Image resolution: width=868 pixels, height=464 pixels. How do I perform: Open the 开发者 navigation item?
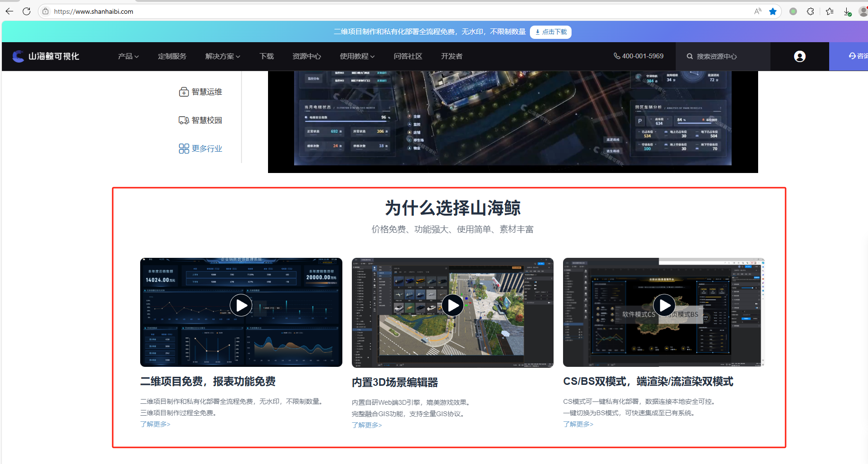[452, 56]
